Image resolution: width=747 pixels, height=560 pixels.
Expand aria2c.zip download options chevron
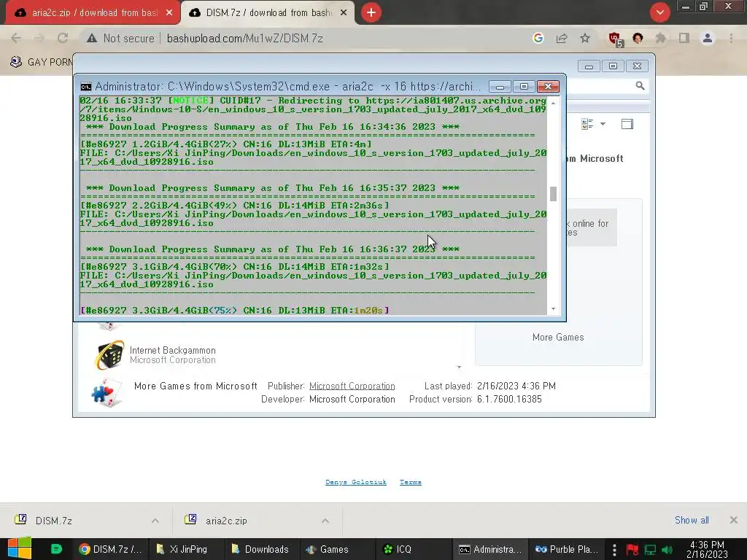[325, 521]
